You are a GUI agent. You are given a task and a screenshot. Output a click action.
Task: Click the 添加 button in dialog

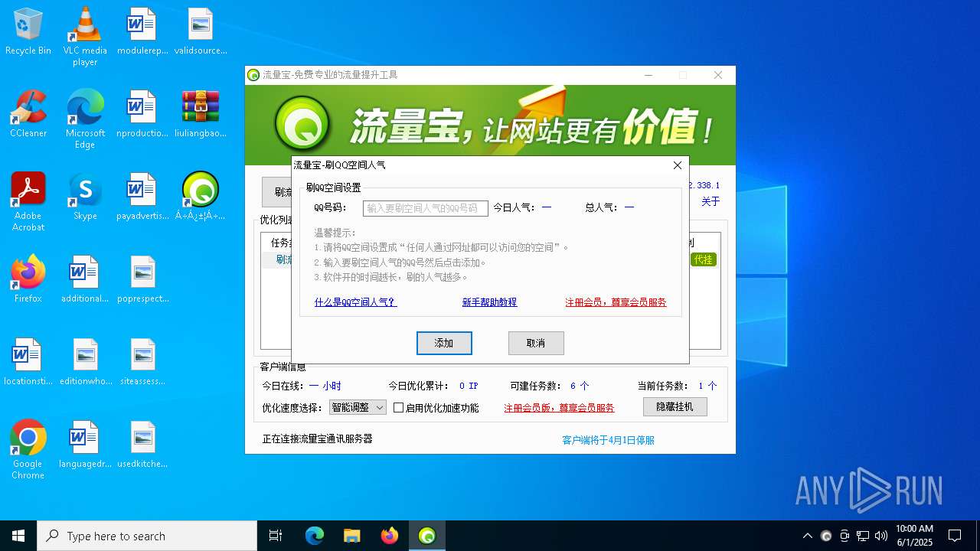pyautogui.click(x=444, y=343)
